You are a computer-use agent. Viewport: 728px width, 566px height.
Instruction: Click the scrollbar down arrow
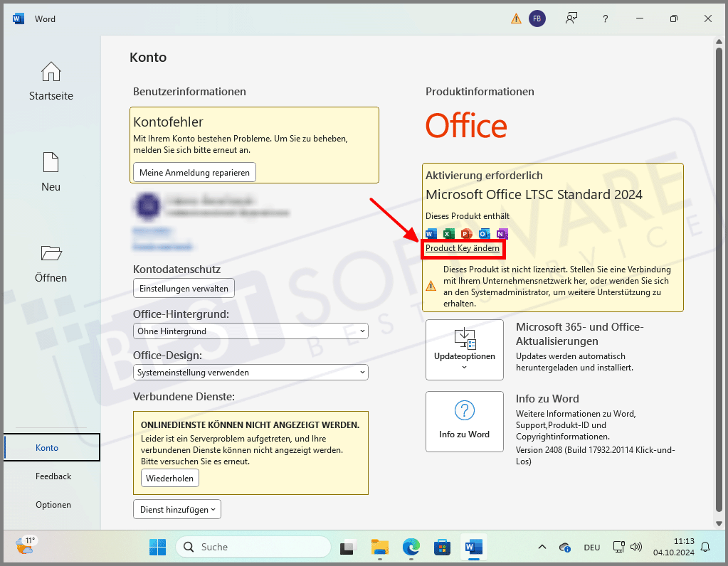(719, 523)
